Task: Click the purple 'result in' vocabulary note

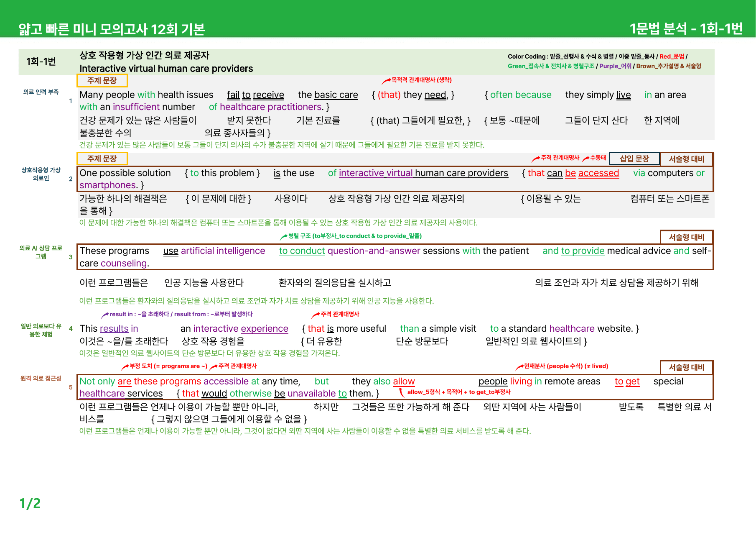Action: [181, 314]
